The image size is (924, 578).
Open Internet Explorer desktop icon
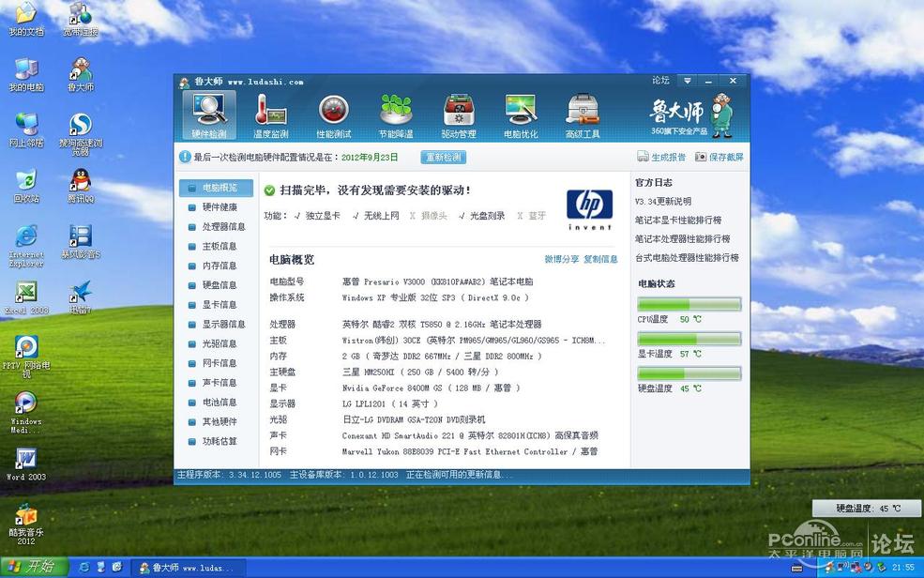pos(26,246)
